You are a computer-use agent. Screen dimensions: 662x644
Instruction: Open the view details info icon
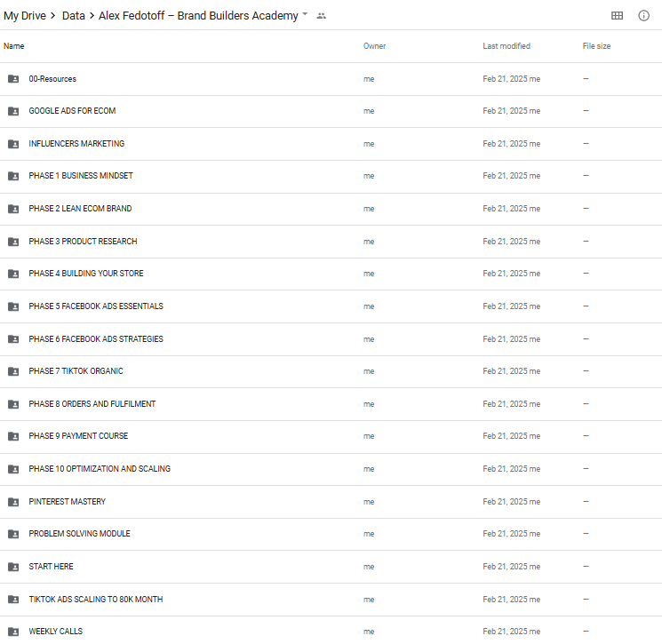click(643, 16)
